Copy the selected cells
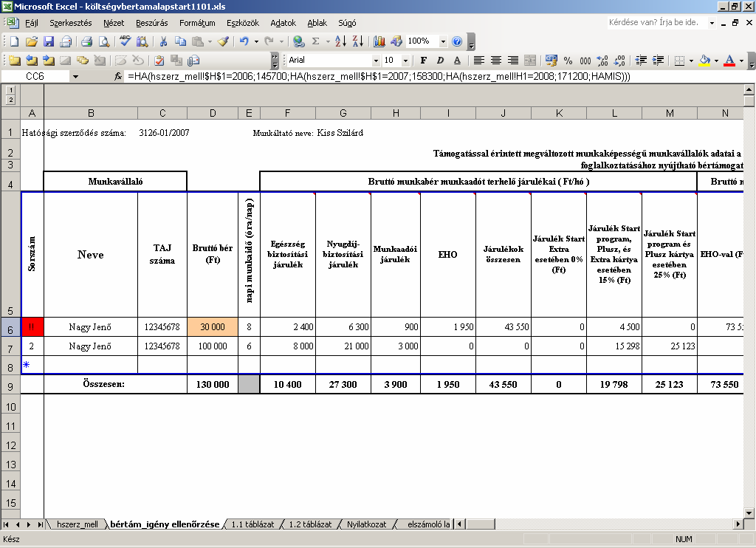 [x=180, y=41]
